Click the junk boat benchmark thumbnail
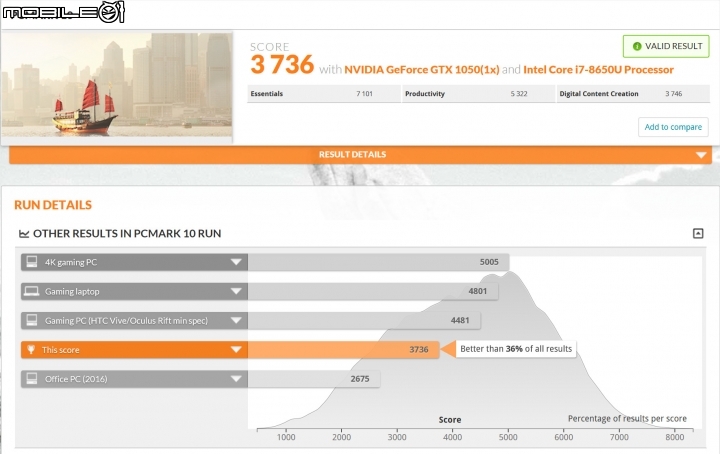The width and height of the screenshot is (720, 454). pos(117,84)
